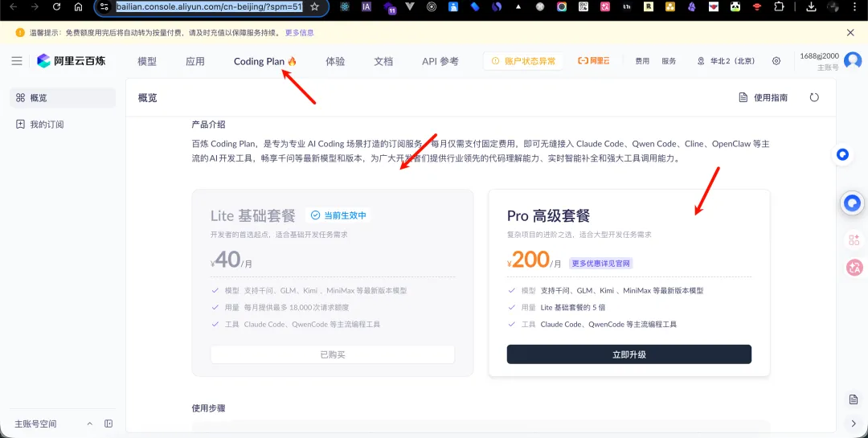
Task: Click the 更多信息 link in the banner
Action: click(x=300, y=33)
